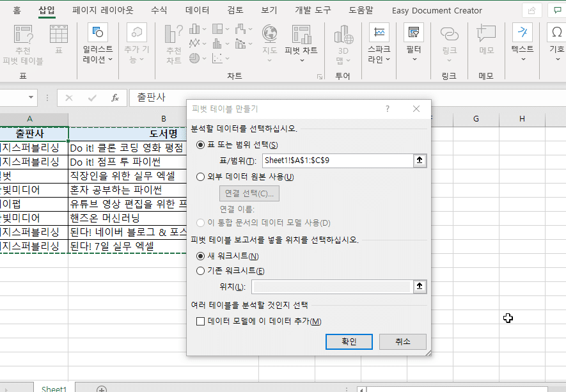Select the 외부 데이터 원본 사용 radio button
Image resolution: width=566 pixels, height=392 pixels.
tap(201, 177)
